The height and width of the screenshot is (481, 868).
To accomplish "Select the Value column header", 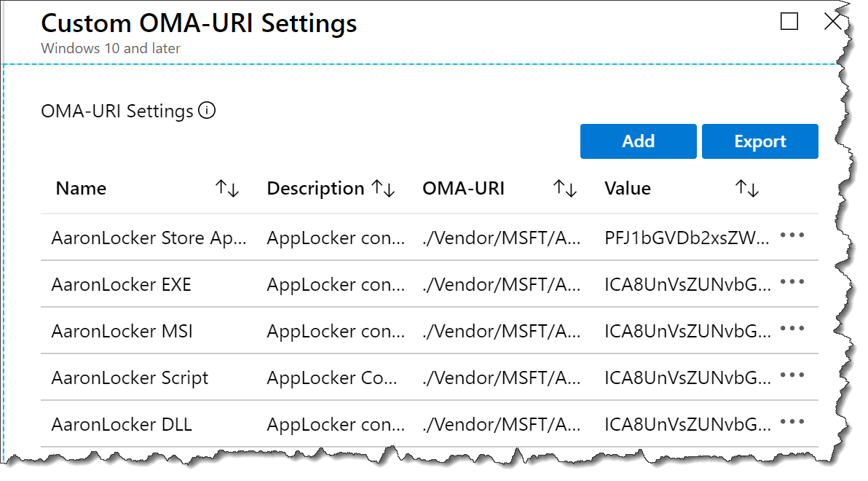I will click(x=627, y=188).
